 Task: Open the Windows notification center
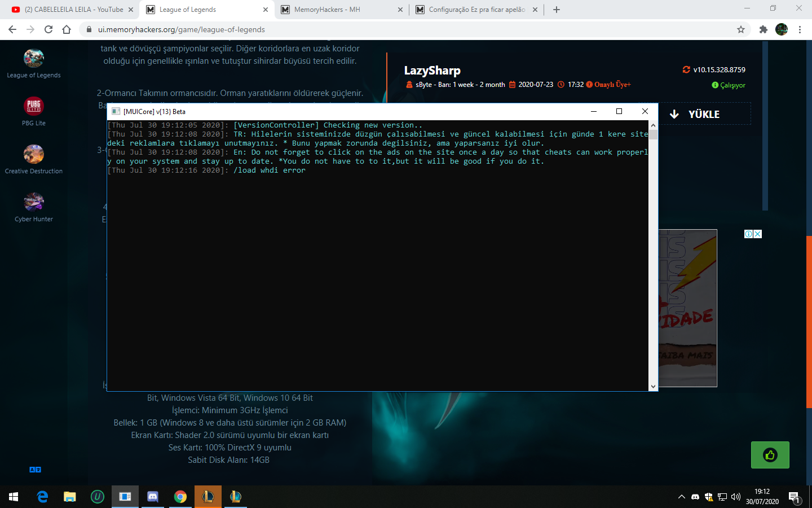pos(795,497)
